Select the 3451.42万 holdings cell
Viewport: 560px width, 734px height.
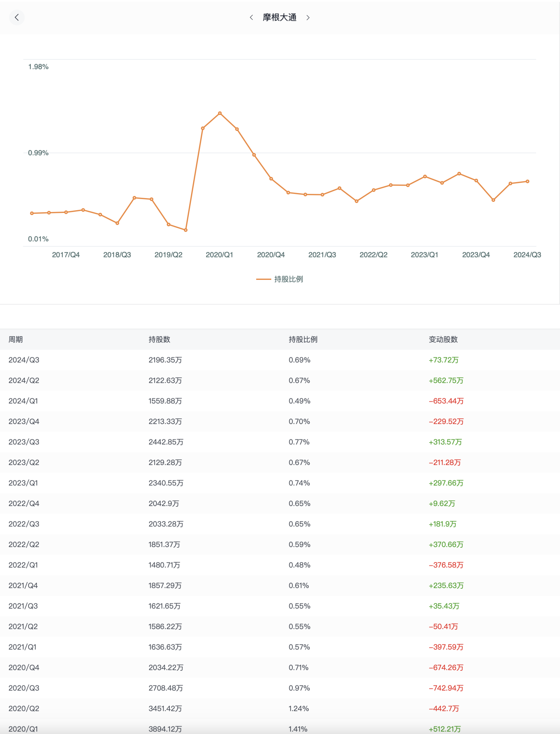165,708
